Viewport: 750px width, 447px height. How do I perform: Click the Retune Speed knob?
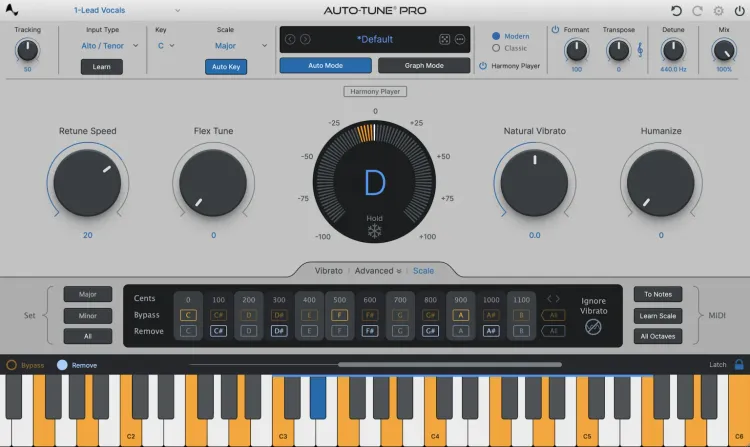[x=88, y=183]
